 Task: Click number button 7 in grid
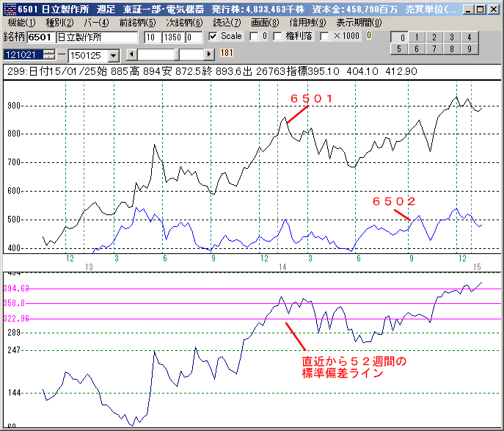point(434,49)
